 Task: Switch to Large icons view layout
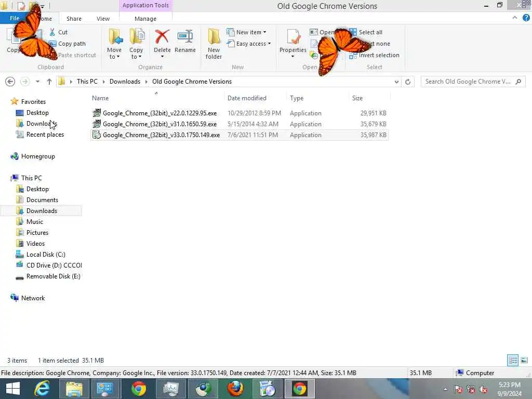524,361
